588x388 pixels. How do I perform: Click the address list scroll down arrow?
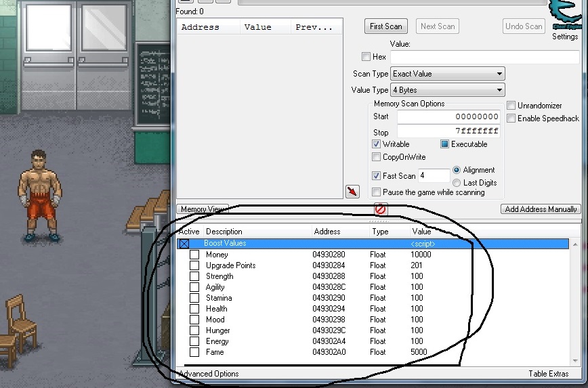(575, 361)
